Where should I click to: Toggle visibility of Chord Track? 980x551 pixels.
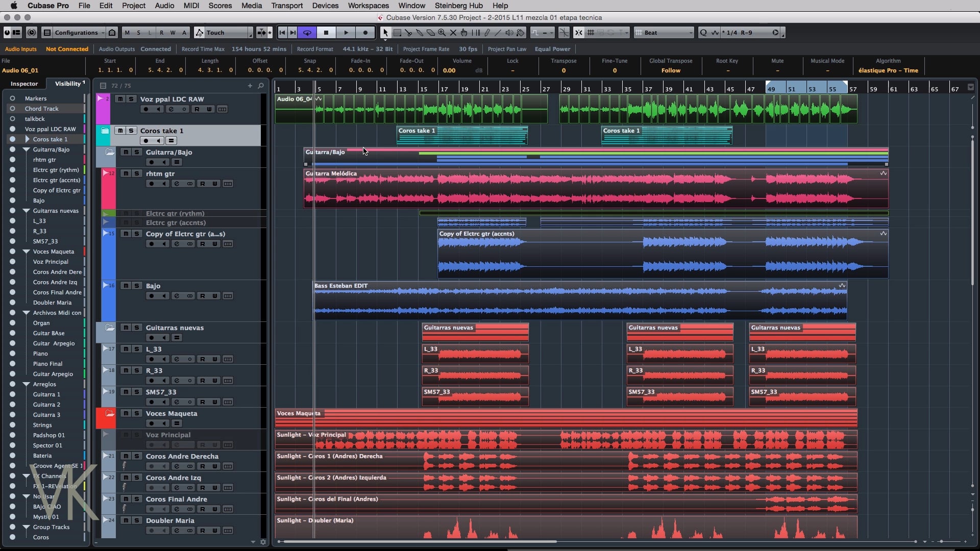pos(12,109)
